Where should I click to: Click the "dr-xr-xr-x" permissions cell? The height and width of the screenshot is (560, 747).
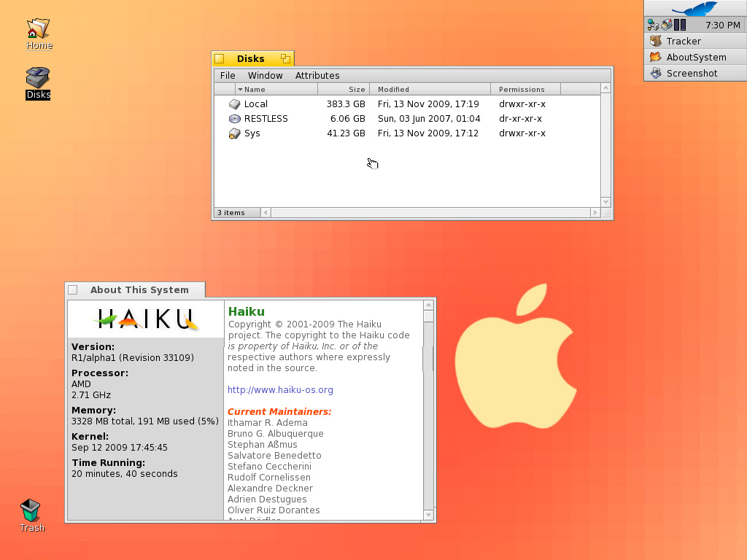click(520, 119)
